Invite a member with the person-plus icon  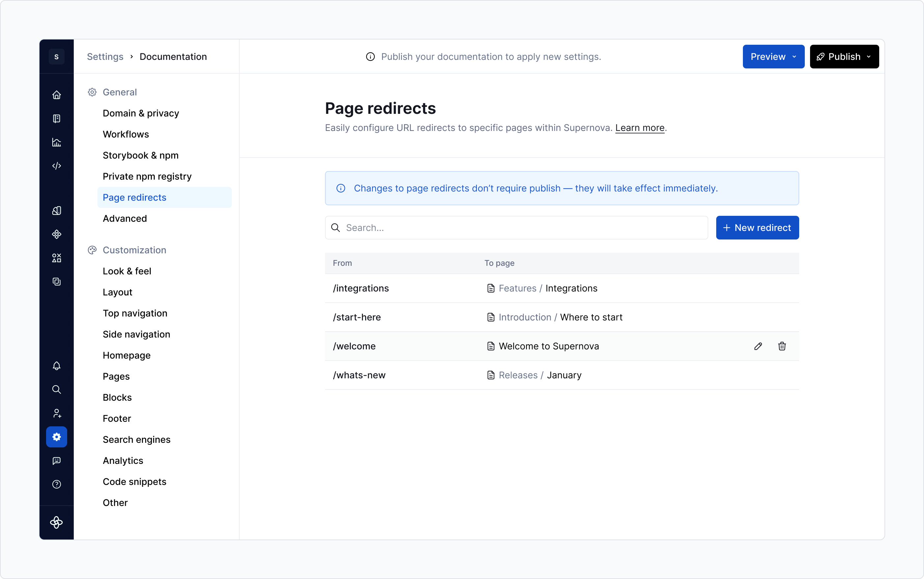coord(57,413)
